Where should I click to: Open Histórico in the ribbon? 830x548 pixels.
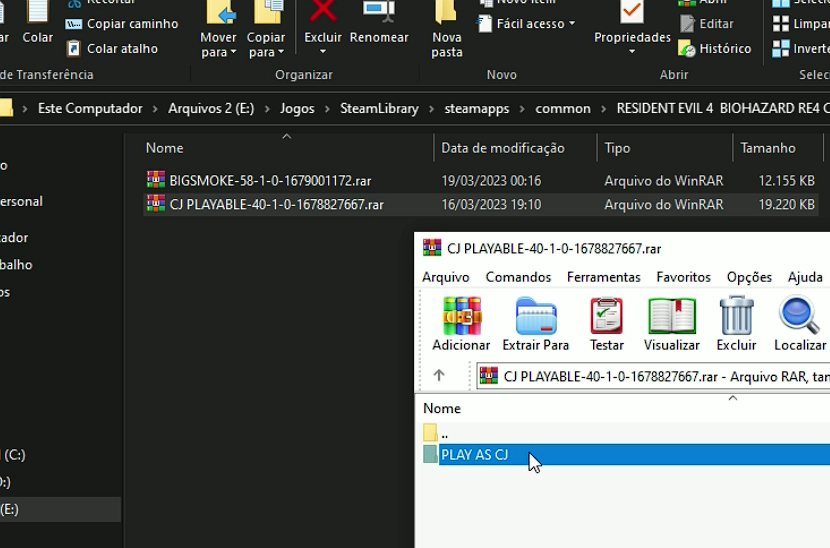pyautogui.click(x=715, y=49)
